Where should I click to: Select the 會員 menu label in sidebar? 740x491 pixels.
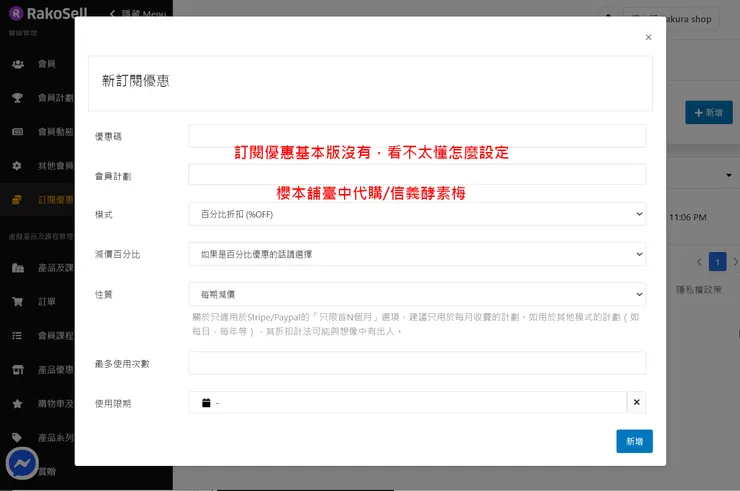(47, 64)
